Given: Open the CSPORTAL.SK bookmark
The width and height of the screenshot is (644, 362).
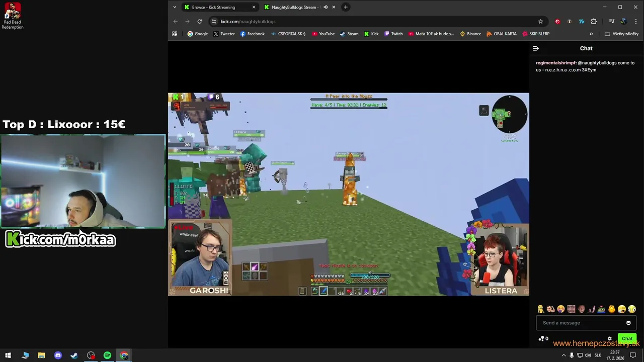Looking at the screenshot, I should [x=288, y=34].
